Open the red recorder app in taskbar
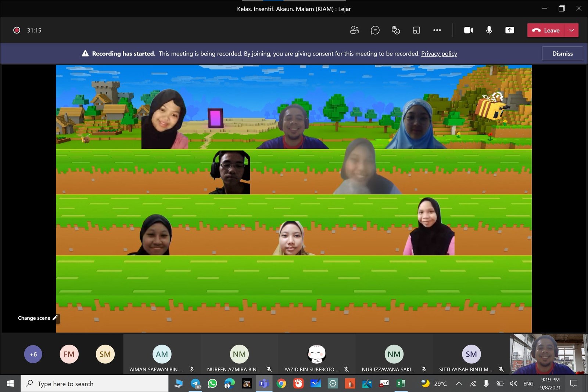The image size is (588, 392). coord(298,384)
